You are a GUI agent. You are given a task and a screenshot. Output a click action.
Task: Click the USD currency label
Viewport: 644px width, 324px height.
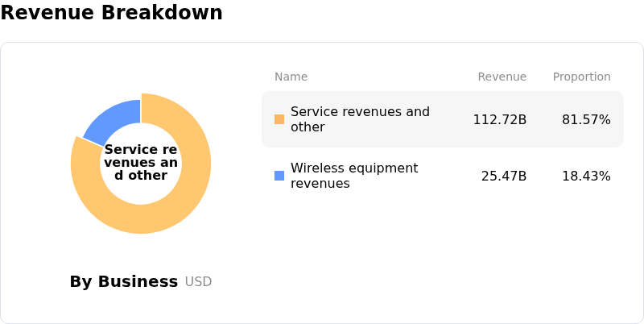click(198, 281)
